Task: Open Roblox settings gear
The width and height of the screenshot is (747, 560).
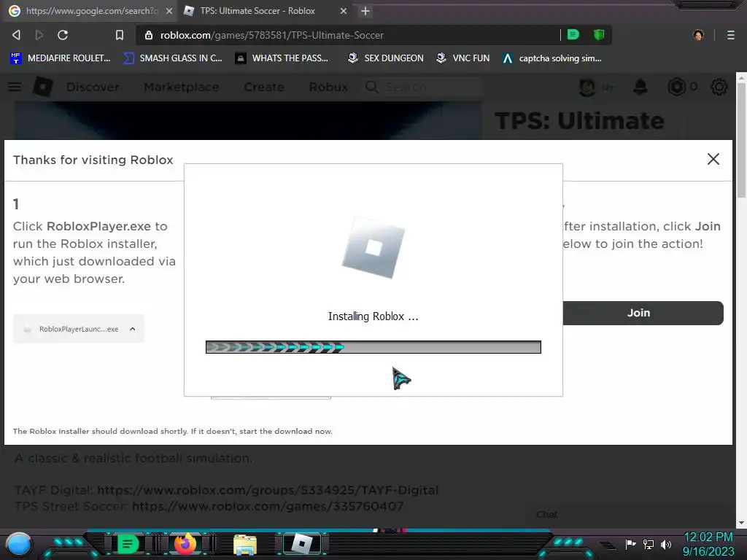Action: click(719, 87)
